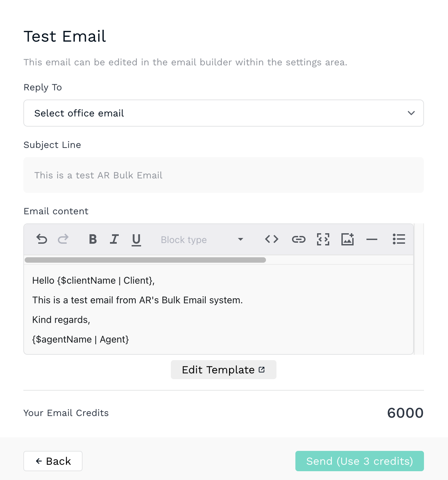Click the redo arrow icon
Screen dimensions: 448x480
(x=63, y=239)
